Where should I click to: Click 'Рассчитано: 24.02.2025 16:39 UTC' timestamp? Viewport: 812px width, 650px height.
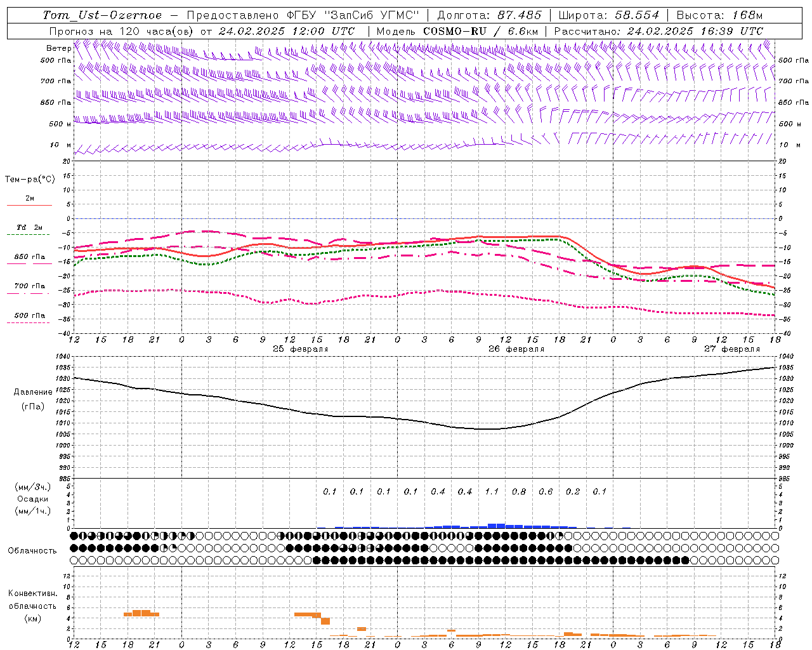[x=658, y=31]
